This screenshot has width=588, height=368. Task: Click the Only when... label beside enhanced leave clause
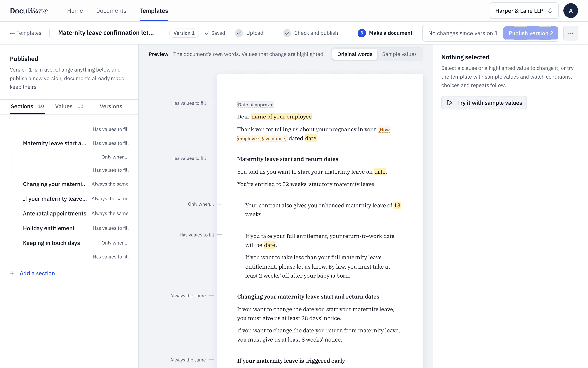coord(201,204)
